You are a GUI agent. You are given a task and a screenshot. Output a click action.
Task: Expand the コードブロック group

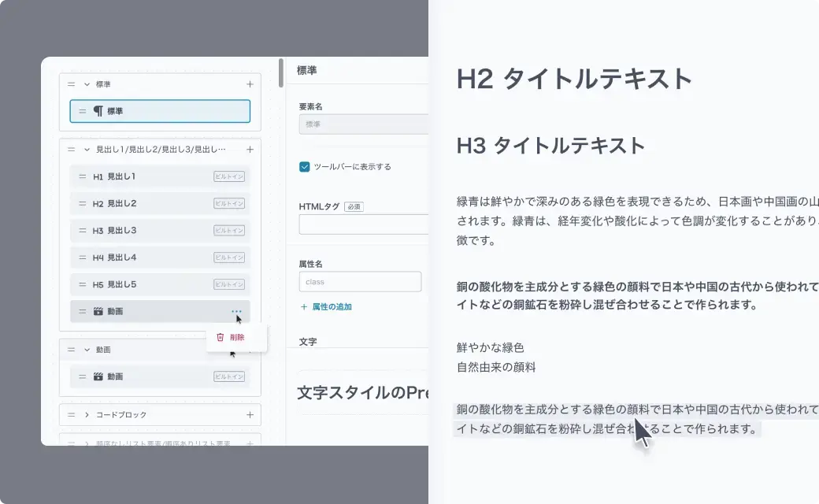pyautogui.click(x=87, y=415)
